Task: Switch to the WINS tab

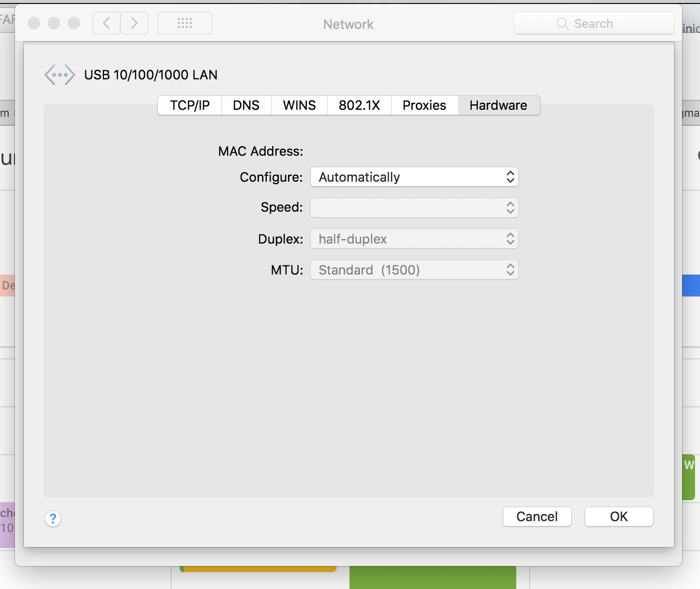Action: (x=299, y=105)
